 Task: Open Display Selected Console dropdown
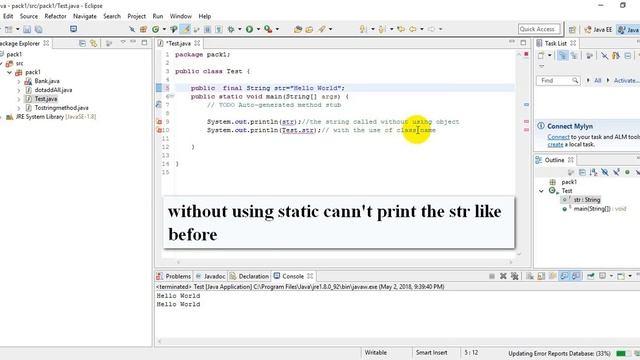611,276
